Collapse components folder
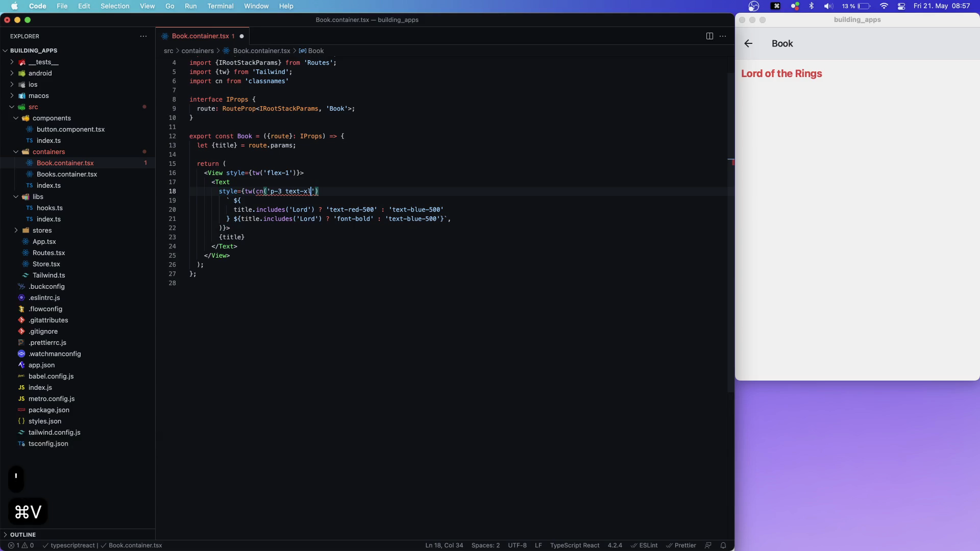The height and width of the screenshot is (551, 980). 16,118
